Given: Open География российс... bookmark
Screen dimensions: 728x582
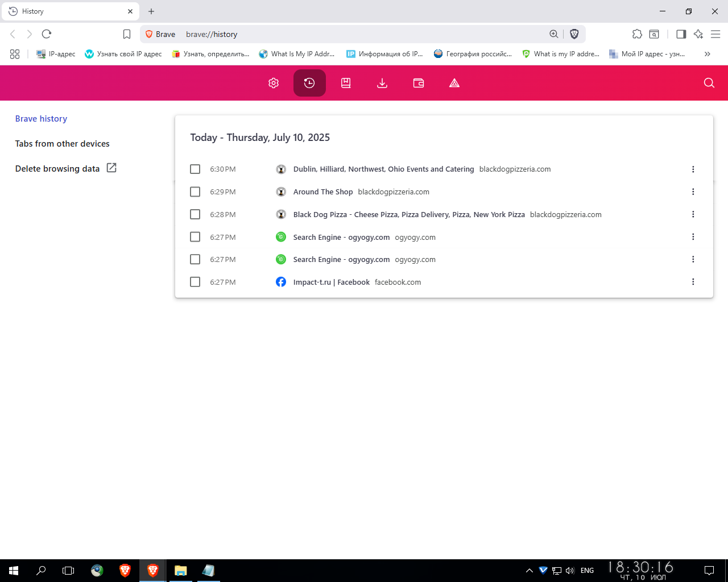Looking at the screenshot, I should [x=473, y=54].
